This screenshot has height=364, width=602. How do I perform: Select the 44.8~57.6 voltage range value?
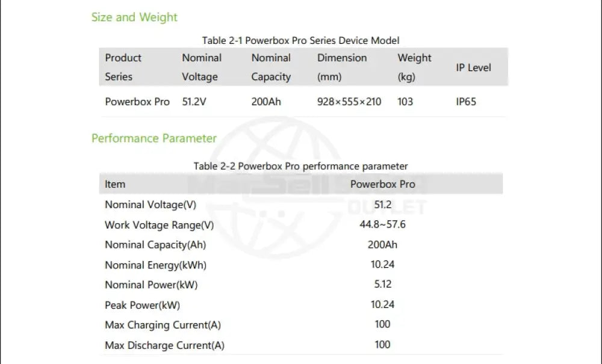[382, 224]
